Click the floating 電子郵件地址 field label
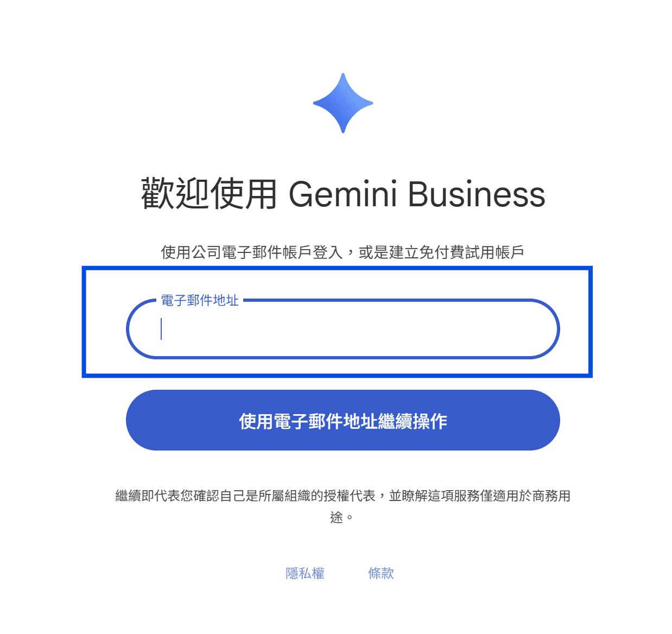Viewport: 672px width, 634px height. 200,300
